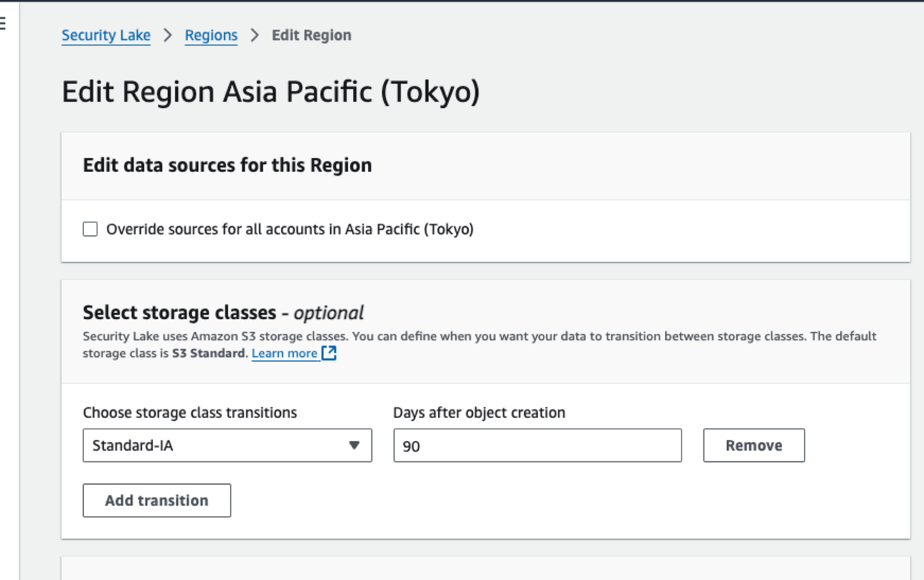
Task: Click the Edit data sources for this Region heading
Action: (227, 165)
